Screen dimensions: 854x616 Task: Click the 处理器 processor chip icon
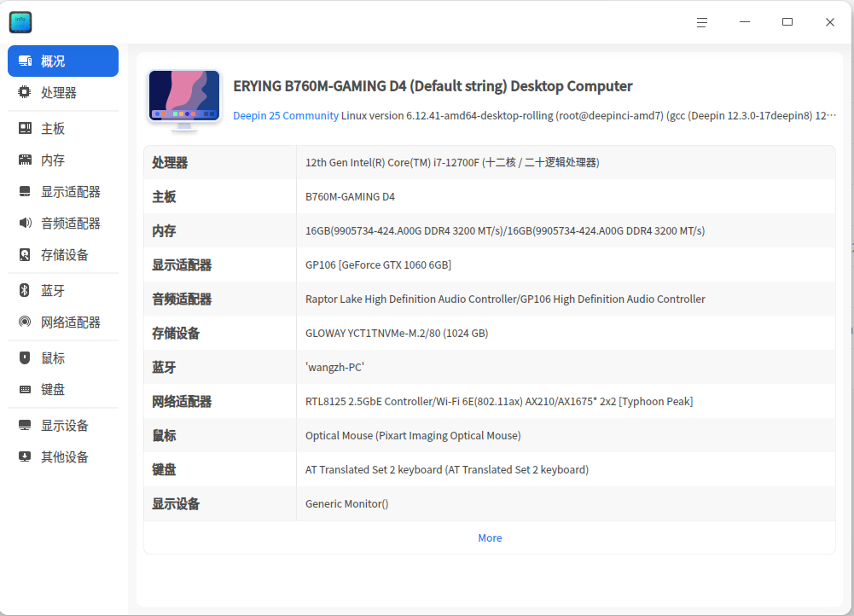click(x=25, y=93)
